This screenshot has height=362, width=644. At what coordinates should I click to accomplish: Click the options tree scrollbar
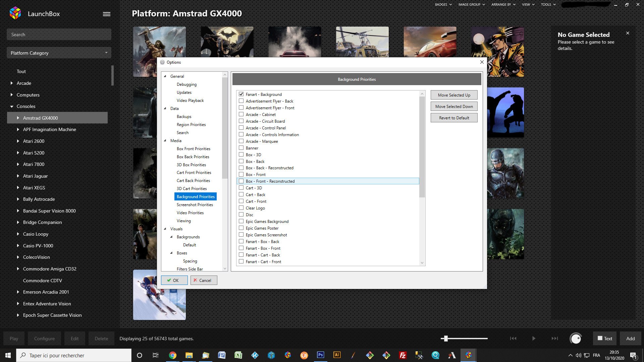(x=225, y=127)
